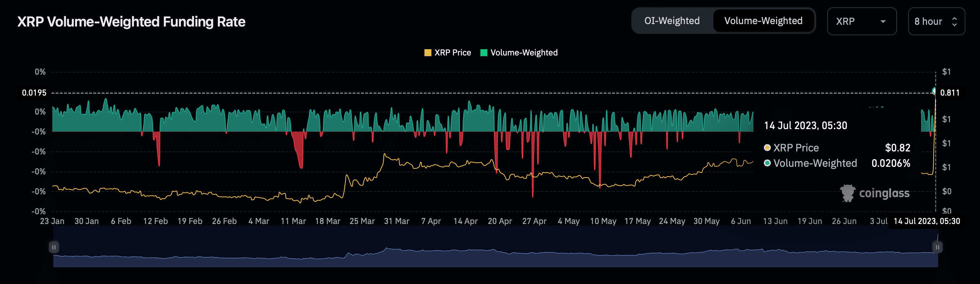
Task: Click the 31 Mar x-axis label
Action: click(396, 221)
